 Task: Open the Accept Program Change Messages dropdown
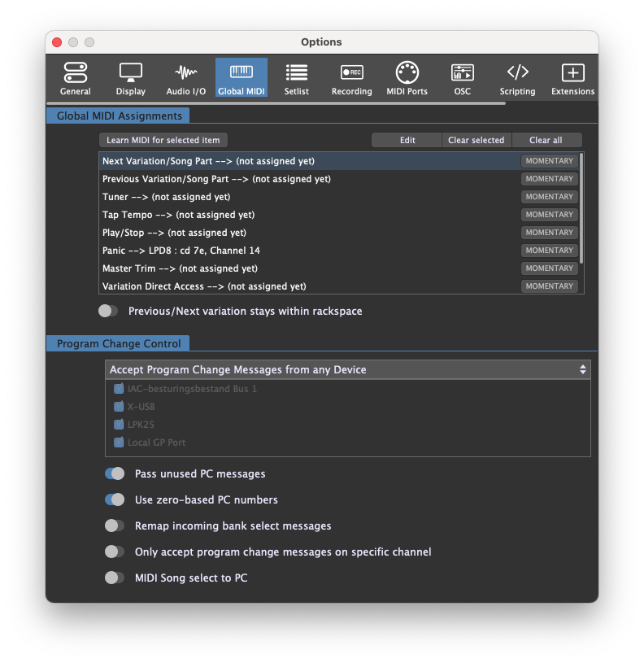click(x=347, y=369)
